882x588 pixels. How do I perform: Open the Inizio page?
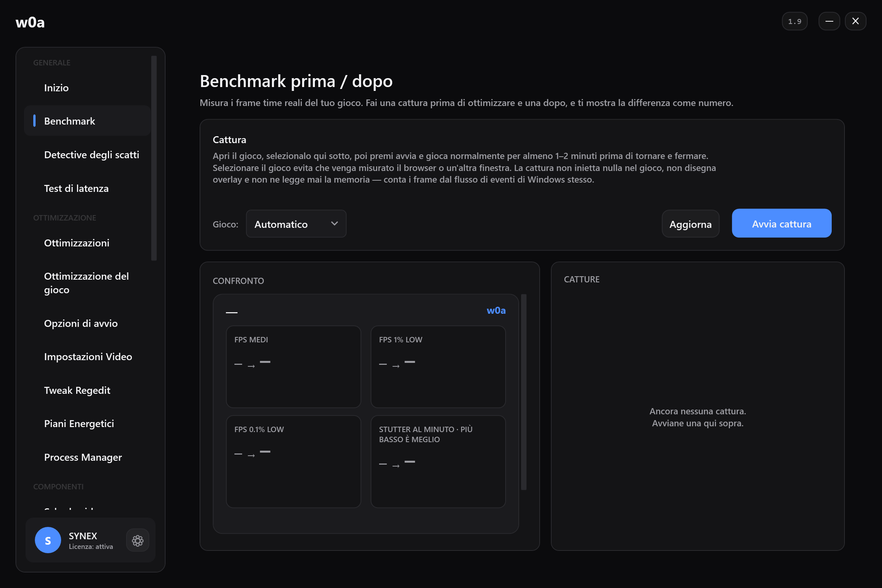tap(87, 88)
